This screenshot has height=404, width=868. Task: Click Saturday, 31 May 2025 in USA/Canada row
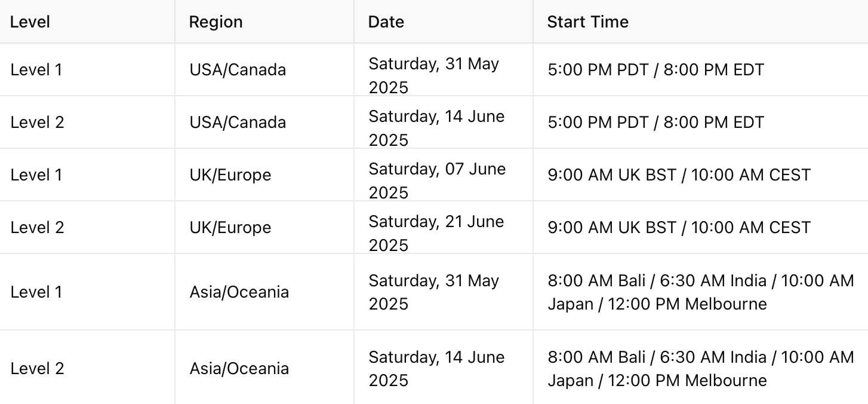click(433, 75)
